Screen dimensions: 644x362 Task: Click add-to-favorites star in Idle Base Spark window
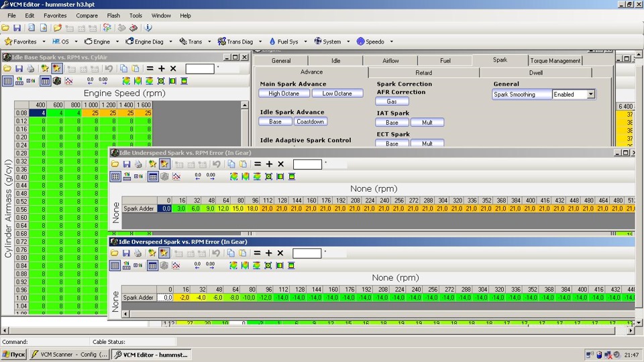coord(45,68)
